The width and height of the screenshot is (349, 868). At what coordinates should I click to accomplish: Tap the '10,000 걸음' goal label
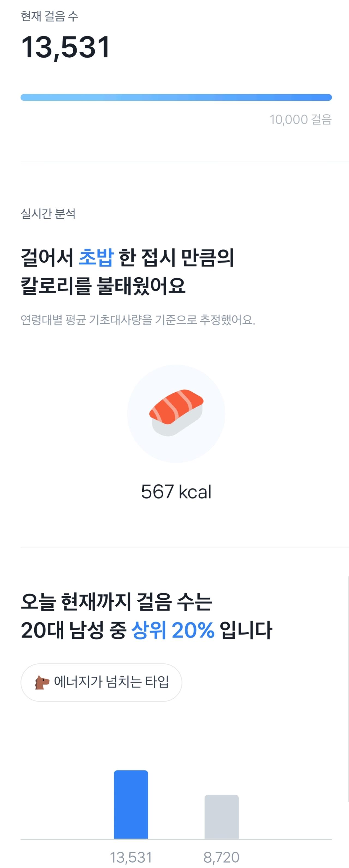(x=300, y=119)
